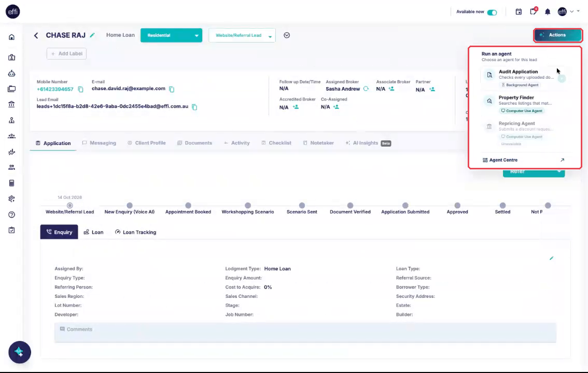Click the help question mark icon in the sidebar
Viewport: 588px width, 373px height.
click(x=11, y=214)
